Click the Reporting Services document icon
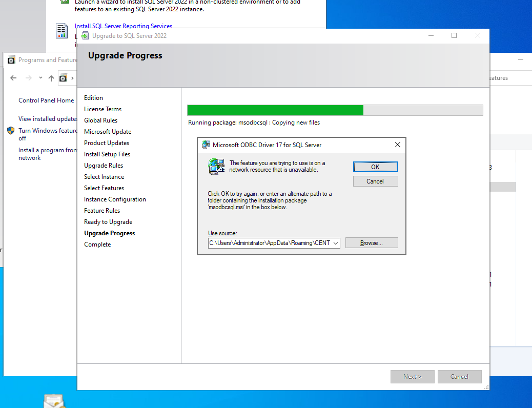Image resolution: width=532 pixels, height=408 pixels. (62, 31)
